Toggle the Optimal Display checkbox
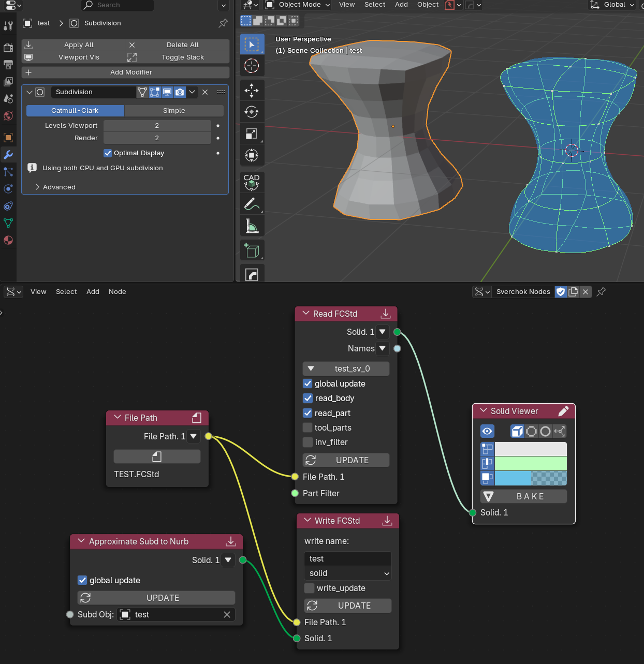The width and height of the screenshot is (644, 664). pos(108,153)
